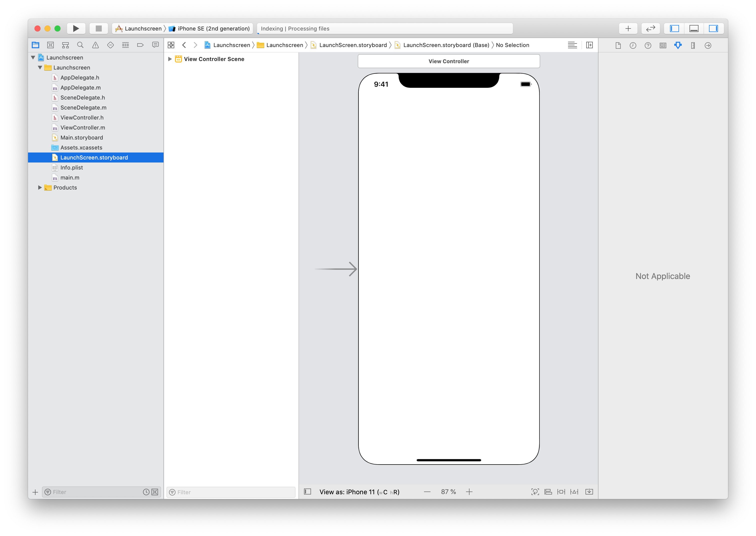This screenshot has height=536, width=756.
Task: Open the Size inspector ruler icon
Action: [x=693, y=45]
